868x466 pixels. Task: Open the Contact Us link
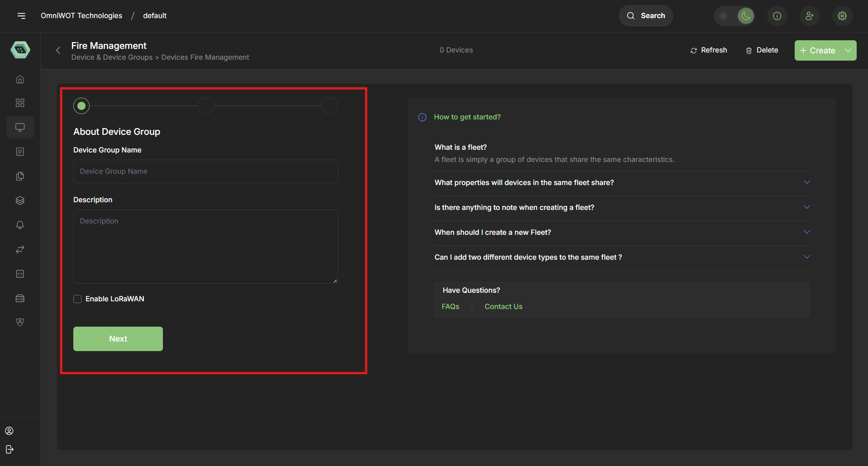pos(503,306)
